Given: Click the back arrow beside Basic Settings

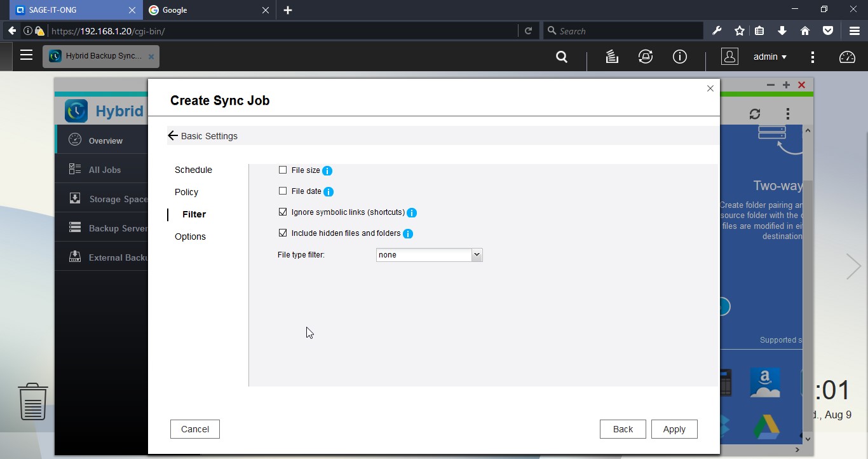Looking at the screenshot, I should pyautogui.click(x=173, y=136).
